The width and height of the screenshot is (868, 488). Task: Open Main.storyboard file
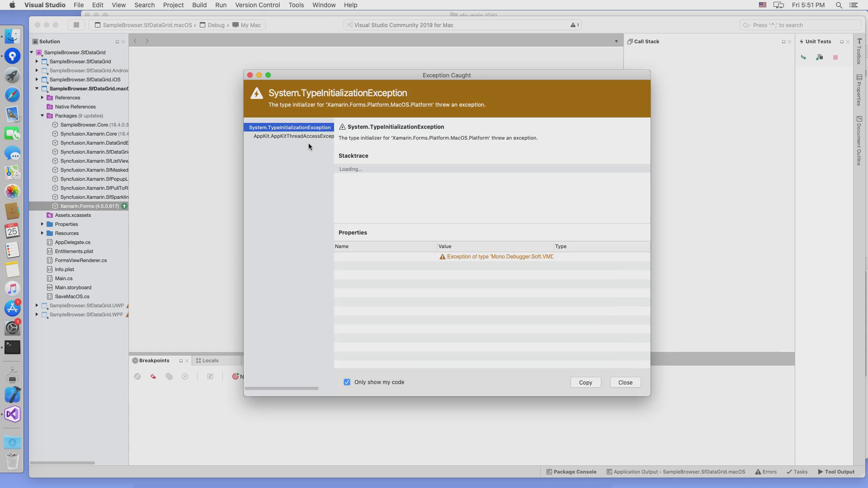click(73, 287)
